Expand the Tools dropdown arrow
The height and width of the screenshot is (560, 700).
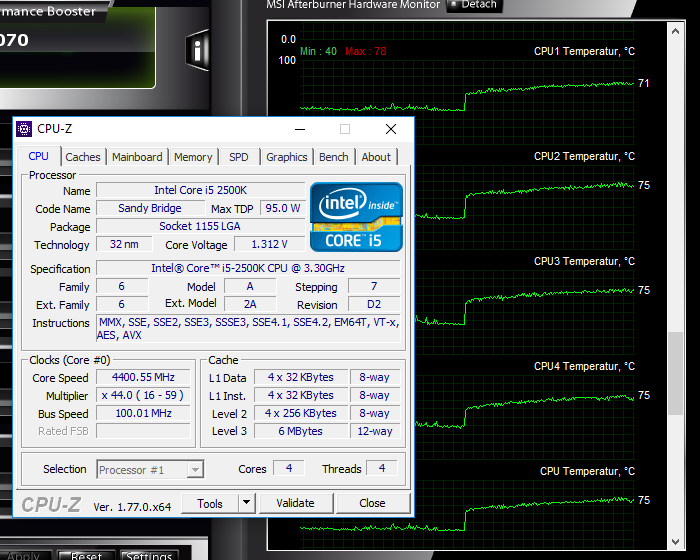pyautogui.click(x=246, y=503)
